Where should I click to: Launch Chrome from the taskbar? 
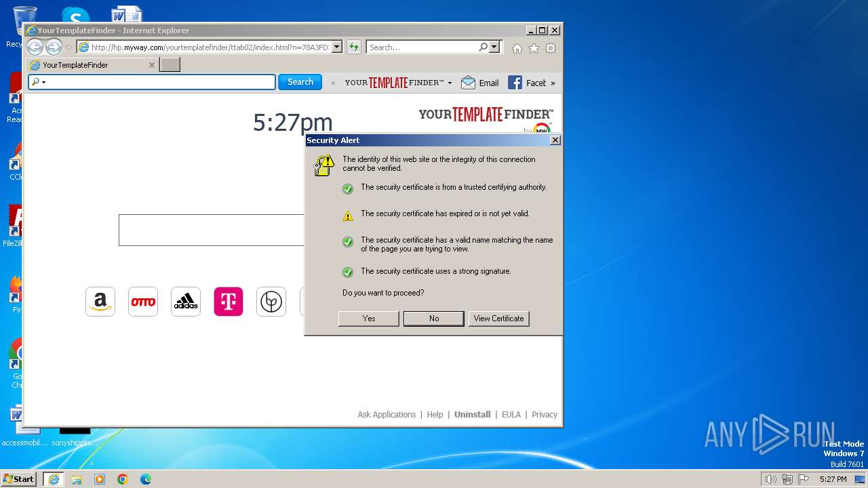[x=123, y=479]
